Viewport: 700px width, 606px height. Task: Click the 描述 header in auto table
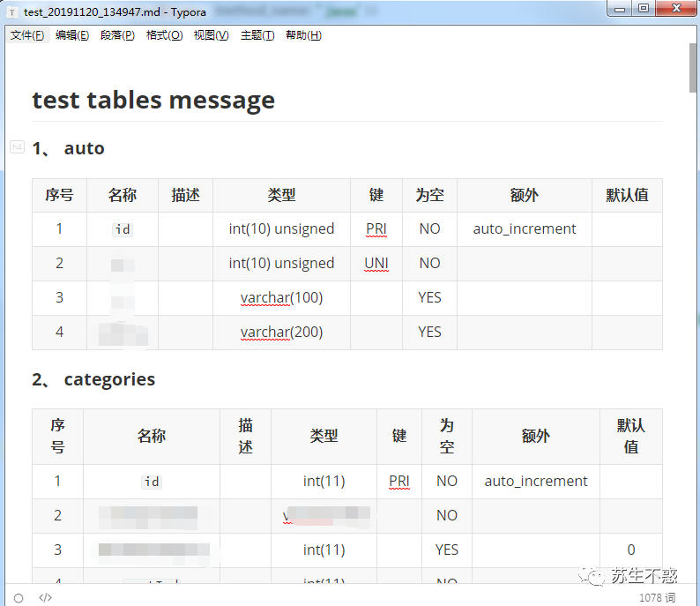pyautogui.click(x=185, y=195)
